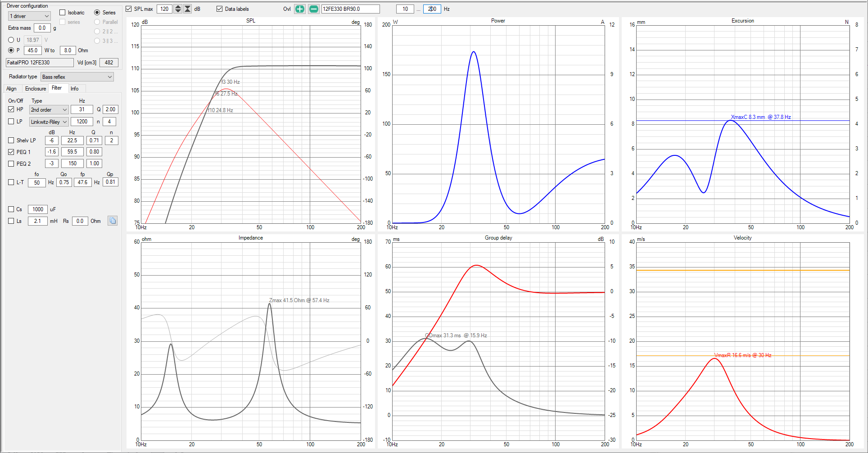Click the LP order n field showing 4
This screenshot has width=868, height=453.
(109, 122)
